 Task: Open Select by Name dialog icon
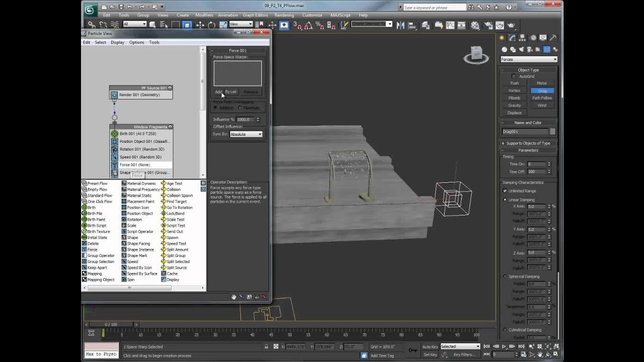pos(164,25)
